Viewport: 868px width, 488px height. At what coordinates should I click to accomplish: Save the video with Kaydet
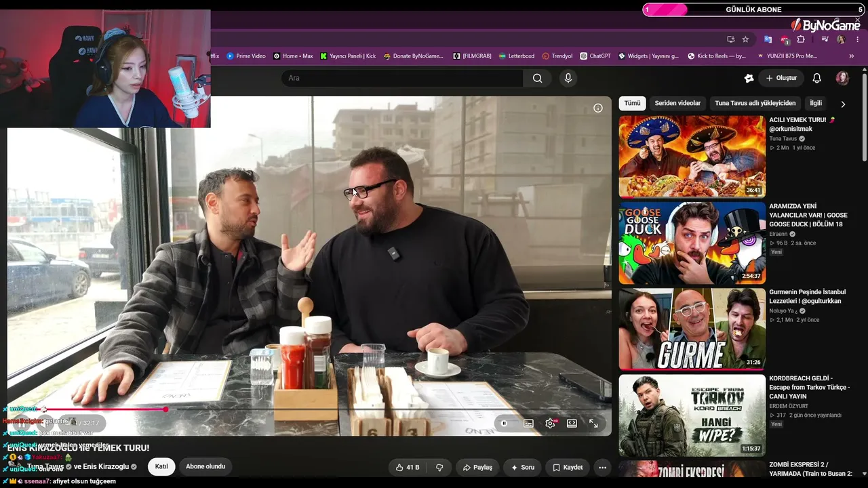(568, 467)
